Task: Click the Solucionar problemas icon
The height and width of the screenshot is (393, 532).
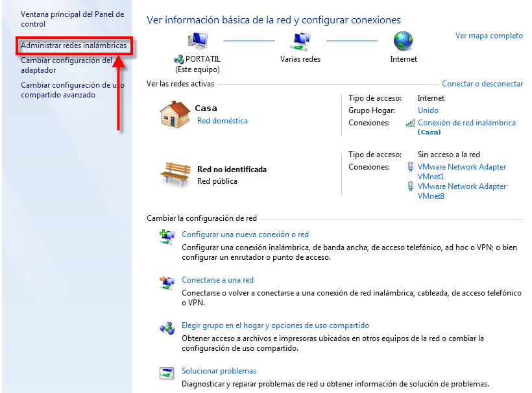Action: [167, 373]
